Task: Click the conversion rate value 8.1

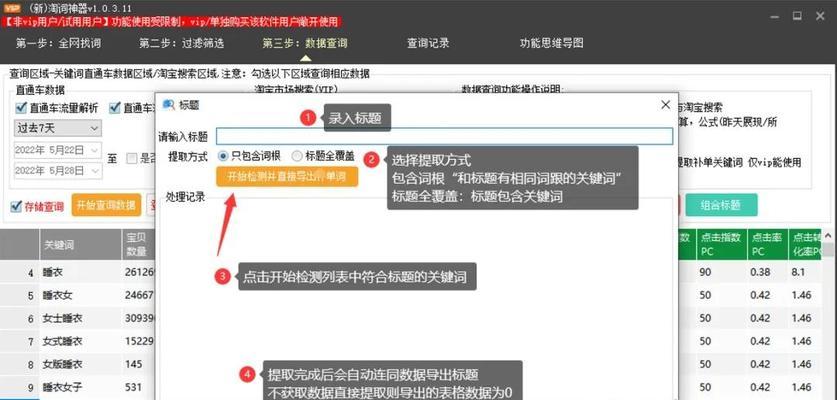Action: (x=799, y=272)
